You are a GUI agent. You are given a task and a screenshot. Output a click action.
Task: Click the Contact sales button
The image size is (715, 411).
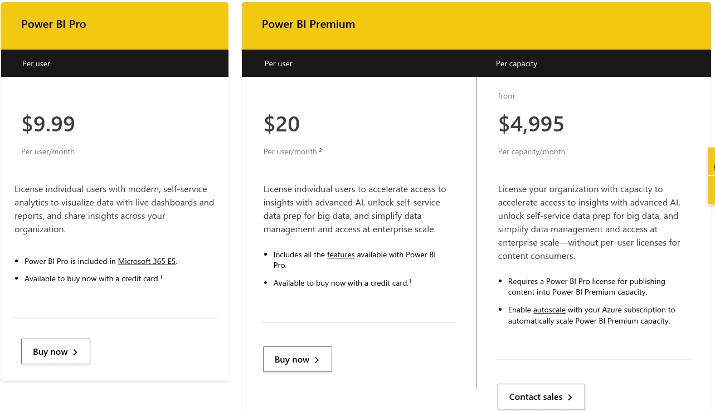click(x=541, y=397)
